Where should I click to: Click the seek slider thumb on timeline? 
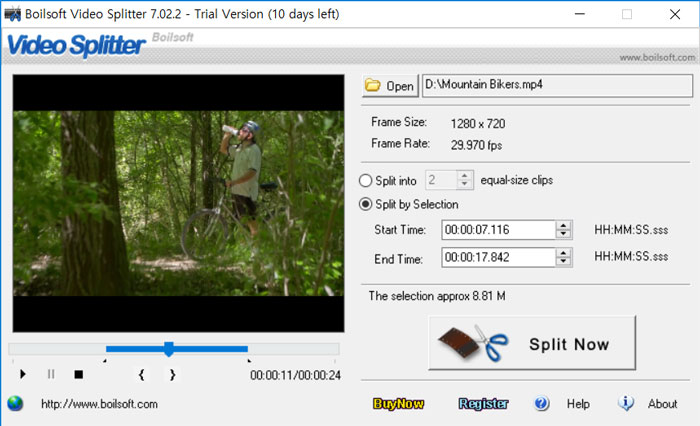pyautogui.click(x=169, y=349)
